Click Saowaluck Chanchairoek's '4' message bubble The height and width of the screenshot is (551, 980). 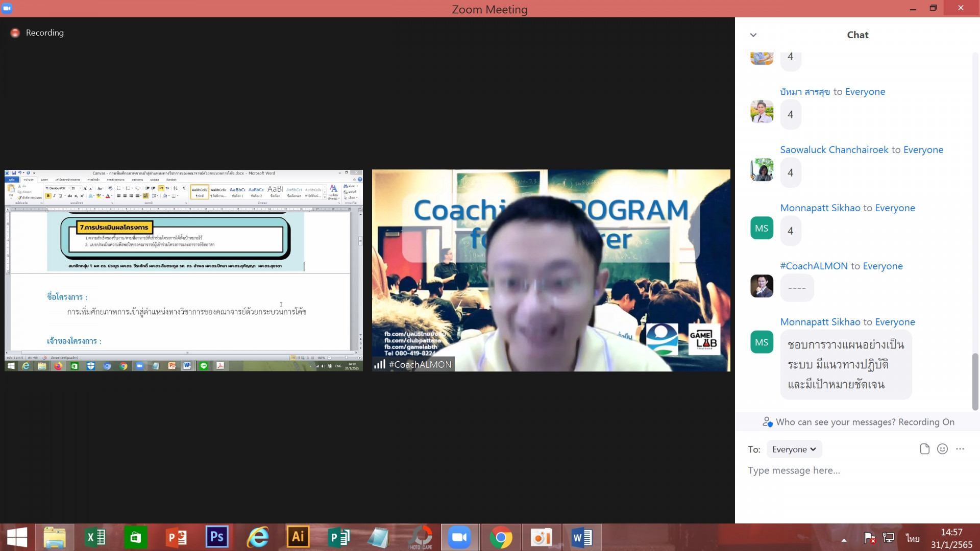pos(791,172)
